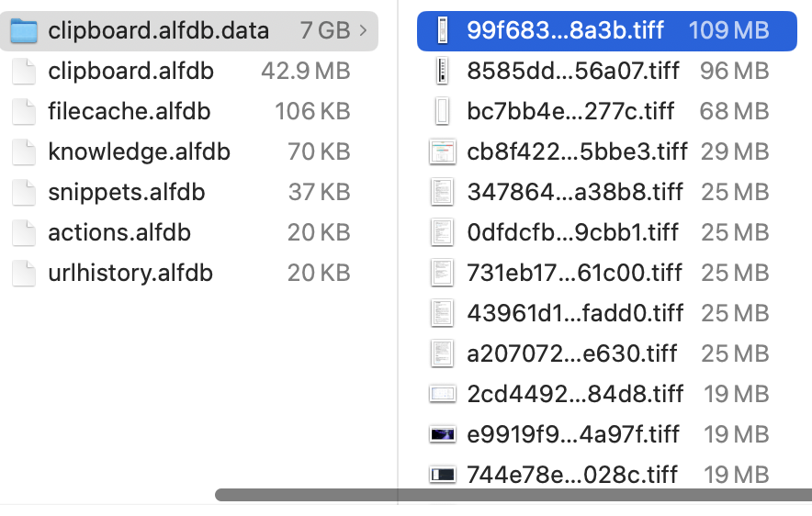Click thumbnail of e9919f9…4a97f.tiff
The width and height of the screenshot is (812, 516).
pyautogui.click(x=443, y=434)
